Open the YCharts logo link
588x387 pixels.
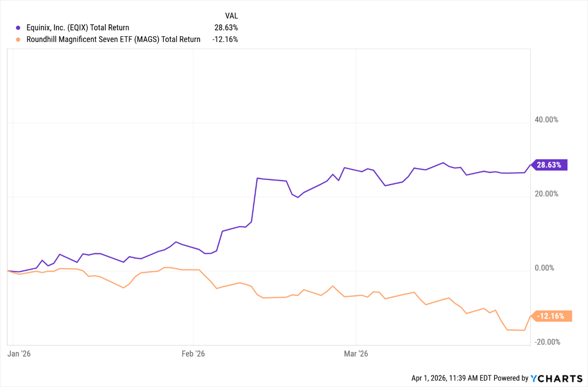[x=556, y=378]
